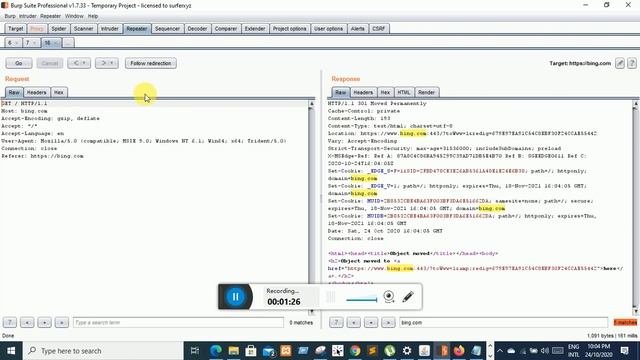640x360 pixels.
Task: Click the Windows taskbar search box
Action: 103,351
